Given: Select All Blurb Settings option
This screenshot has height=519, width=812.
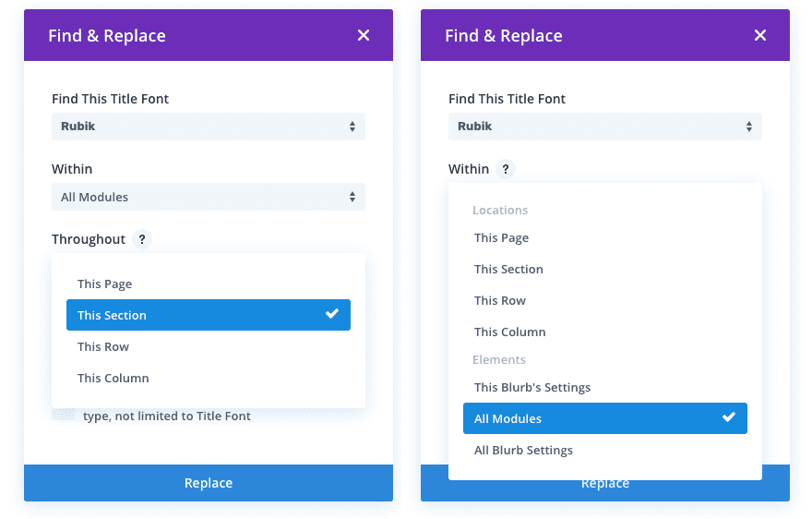Looking at the screenshot, I should pos(524,450).
